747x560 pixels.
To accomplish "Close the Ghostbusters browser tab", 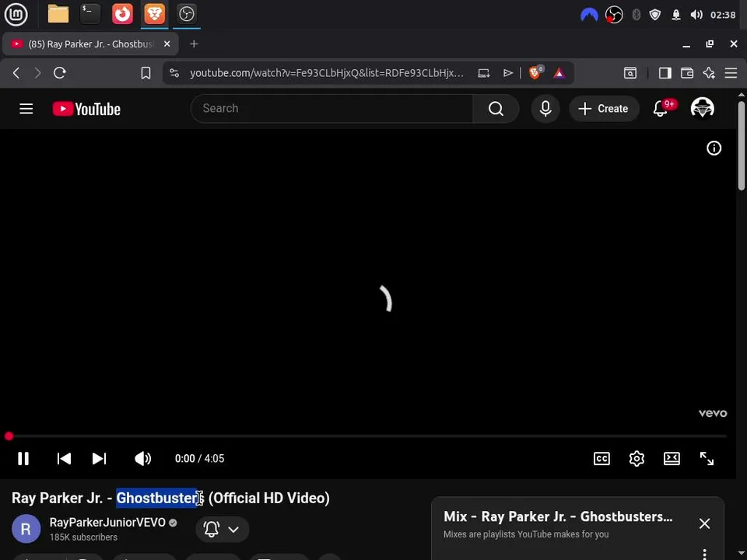I will tap(167, 44).
